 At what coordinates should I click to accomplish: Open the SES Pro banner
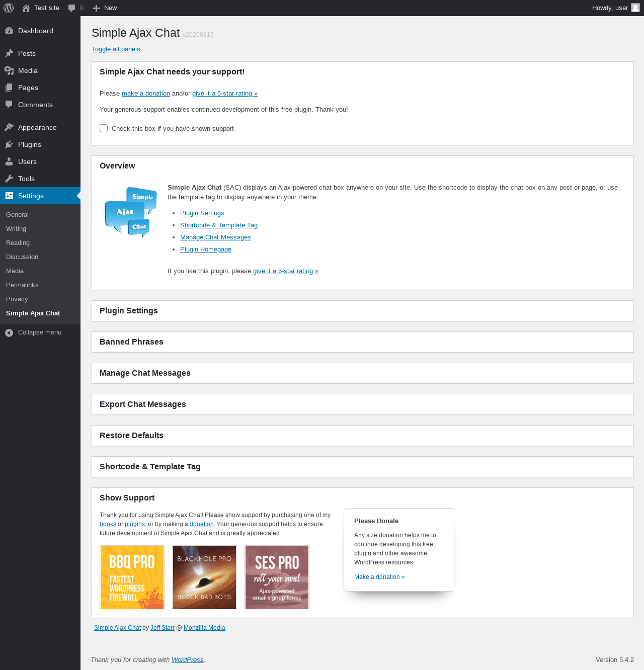(x=277, y=577)
